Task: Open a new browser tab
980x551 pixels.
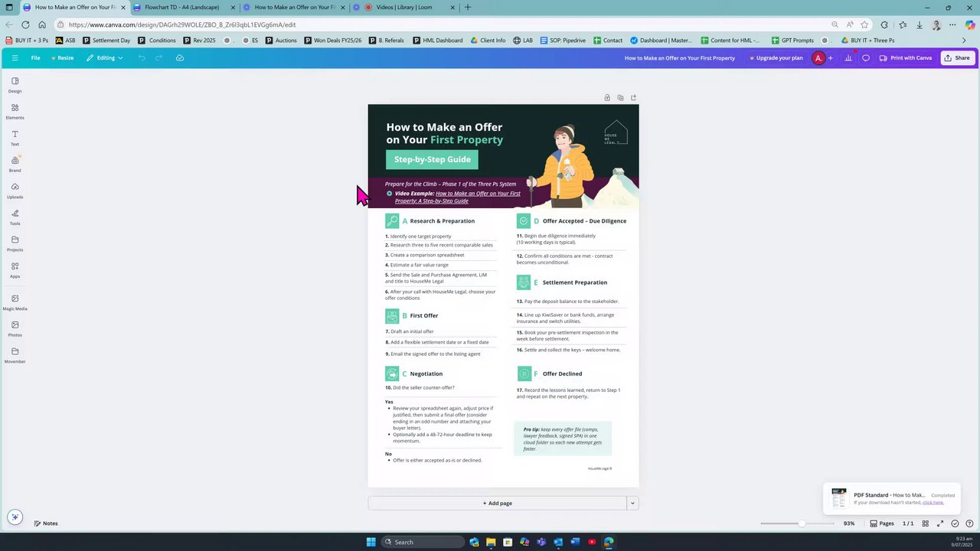Action: 468,8
